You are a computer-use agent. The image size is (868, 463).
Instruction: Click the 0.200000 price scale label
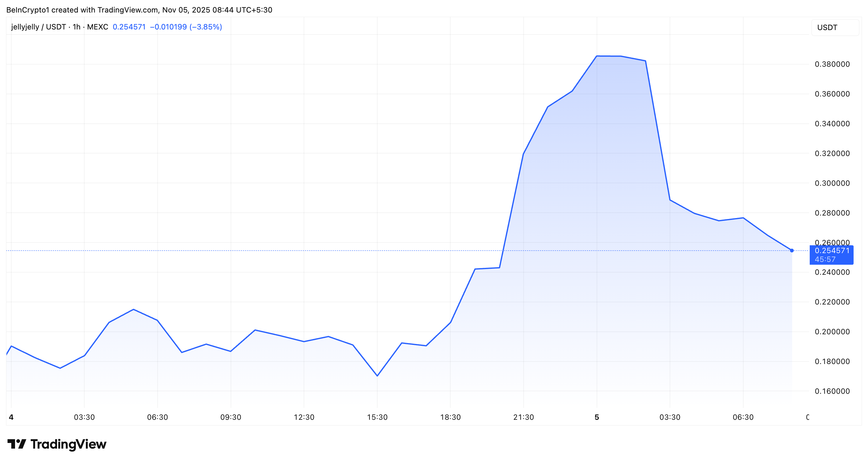(x=832, y=331)
